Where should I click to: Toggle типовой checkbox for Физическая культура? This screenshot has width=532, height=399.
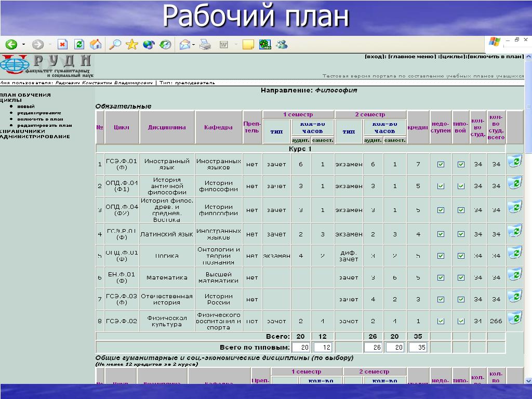pyautogui.click(x=461, y=321)
